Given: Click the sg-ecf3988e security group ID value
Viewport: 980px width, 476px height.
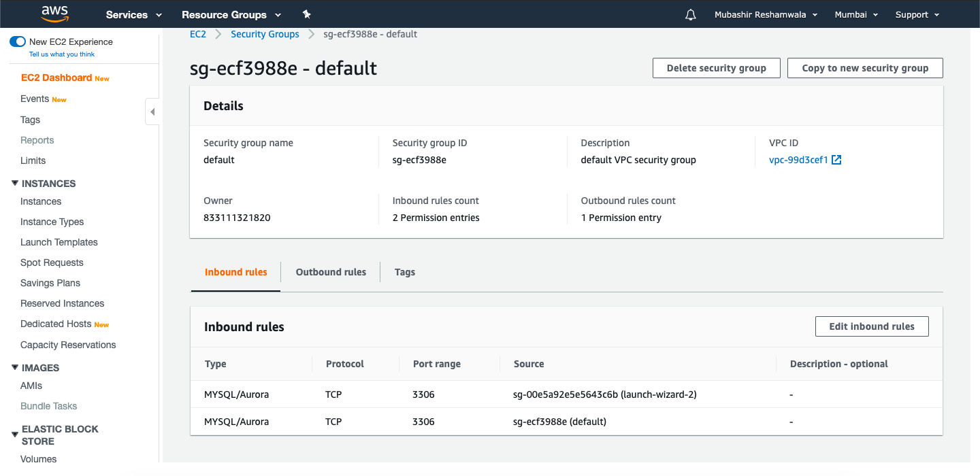Looking at the screenshot, I should pyautogui.click(x=419, y=160).
